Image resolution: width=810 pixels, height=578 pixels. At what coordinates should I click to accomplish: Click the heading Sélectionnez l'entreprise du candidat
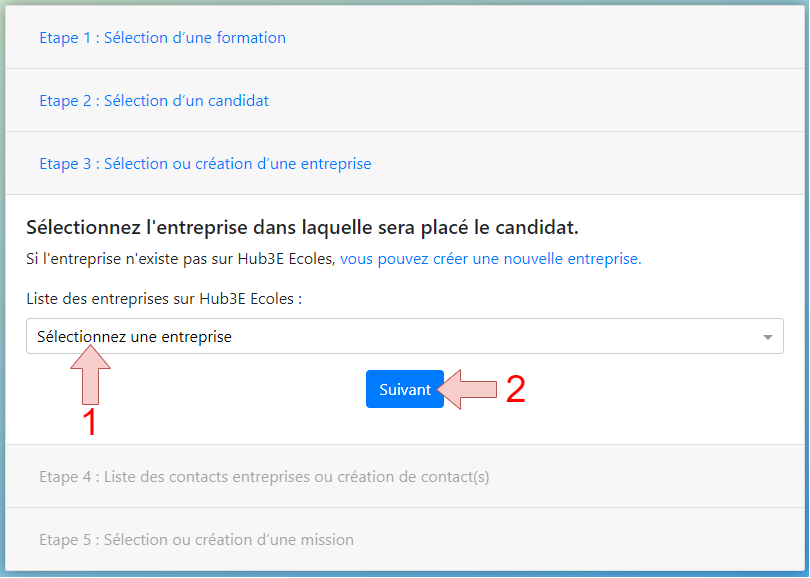pyautogui.click(x=302, y=227)
